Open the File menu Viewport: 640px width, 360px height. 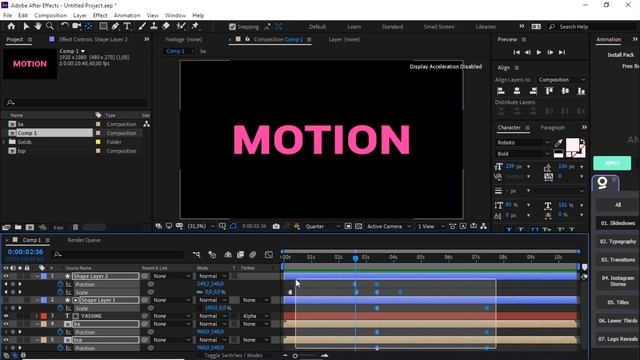pyautogui.click(x=7, y=16)
